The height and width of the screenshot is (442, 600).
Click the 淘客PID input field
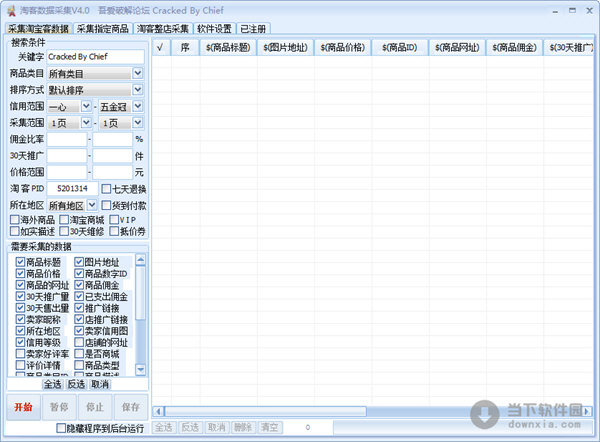point(72,189)
